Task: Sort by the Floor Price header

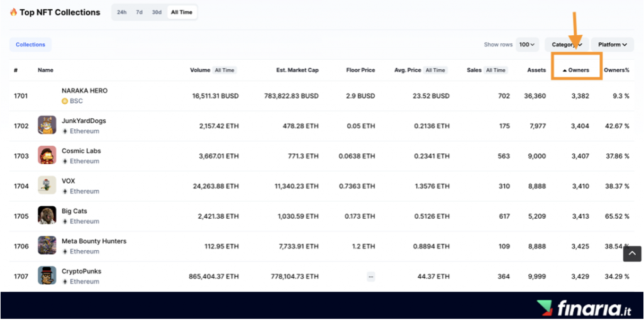Action: pos(360,70)
